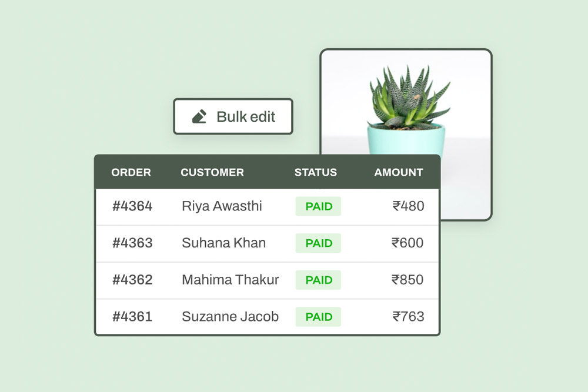The width and height of the screenshot is (588, 392).
Task: Open order #4362
Action: [x=132, y=280]
